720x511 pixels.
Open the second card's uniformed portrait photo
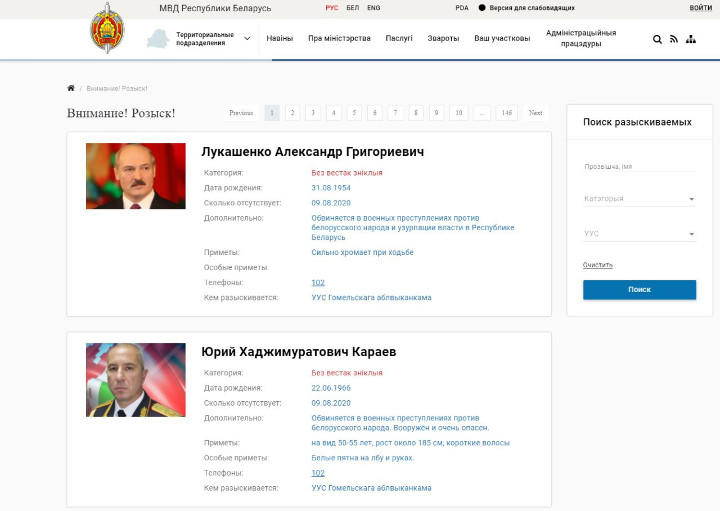[136, 380]
